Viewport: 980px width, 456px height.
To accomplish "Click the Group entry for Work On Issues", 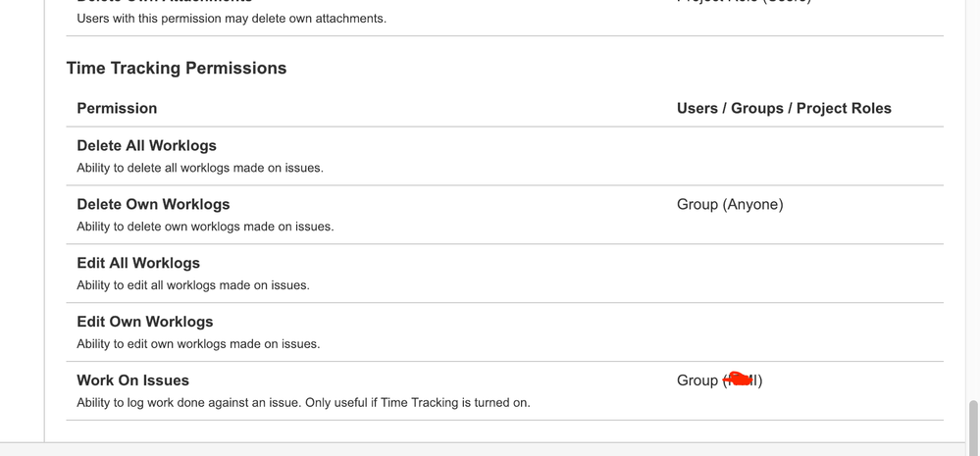I will point(696,380).
